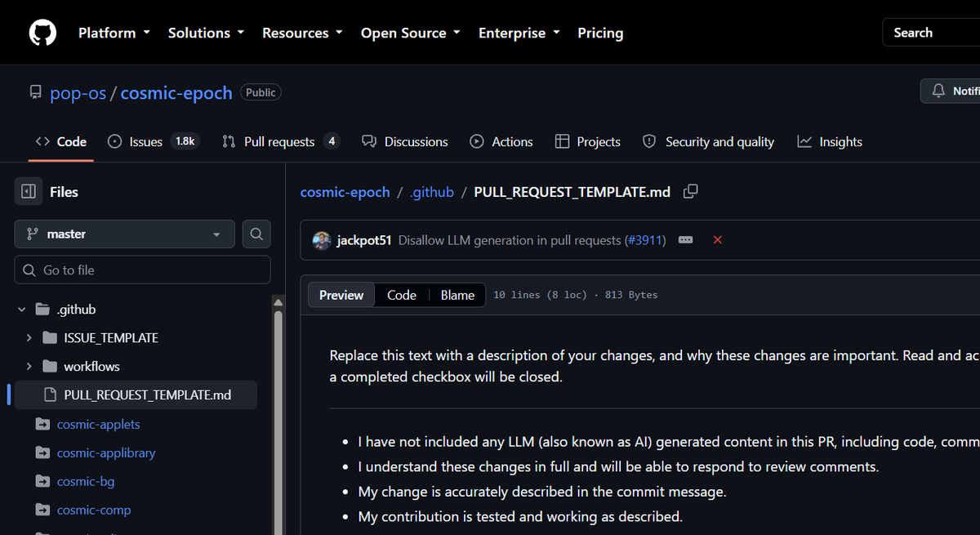Open the cosmic-applets submodule
The image size is (980, 535).
coord(99,424)
